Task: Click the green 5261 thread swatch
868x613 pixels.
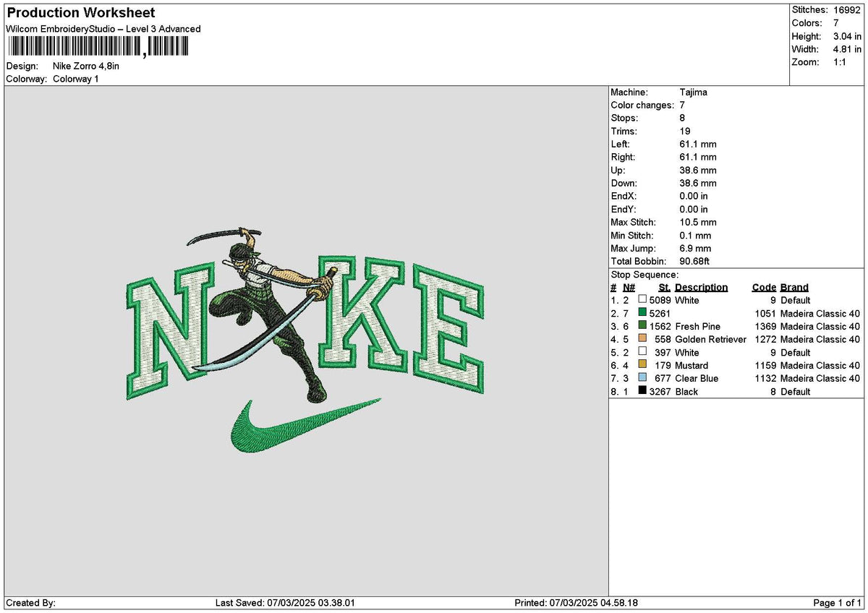Action: pyautogui.click(x=641, y=313)
